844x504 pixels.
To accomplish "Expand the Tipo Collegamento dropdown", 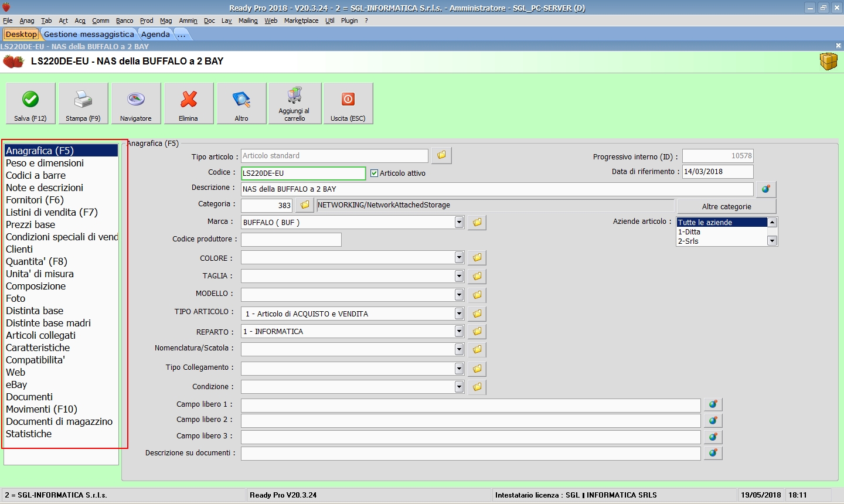I will [459, 369].
